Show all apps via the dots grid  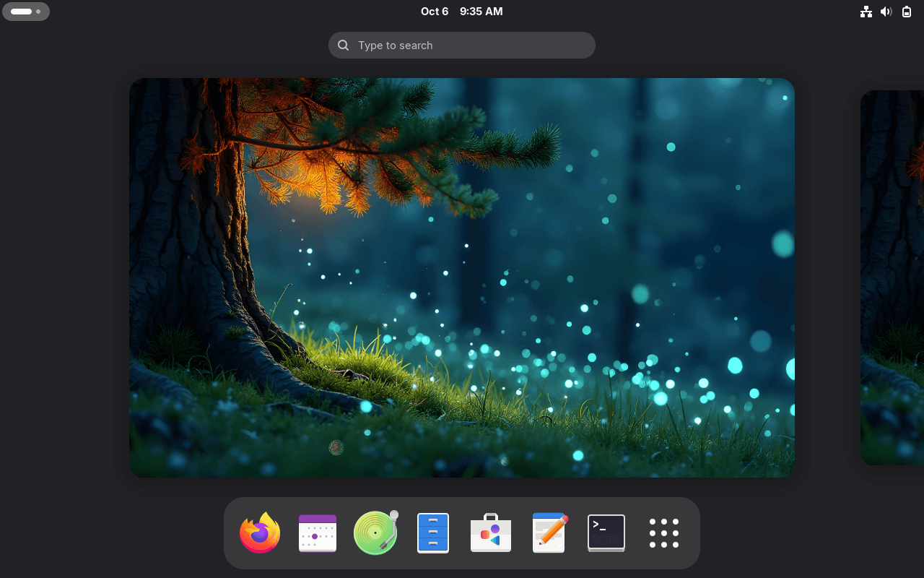click(664, 533)
